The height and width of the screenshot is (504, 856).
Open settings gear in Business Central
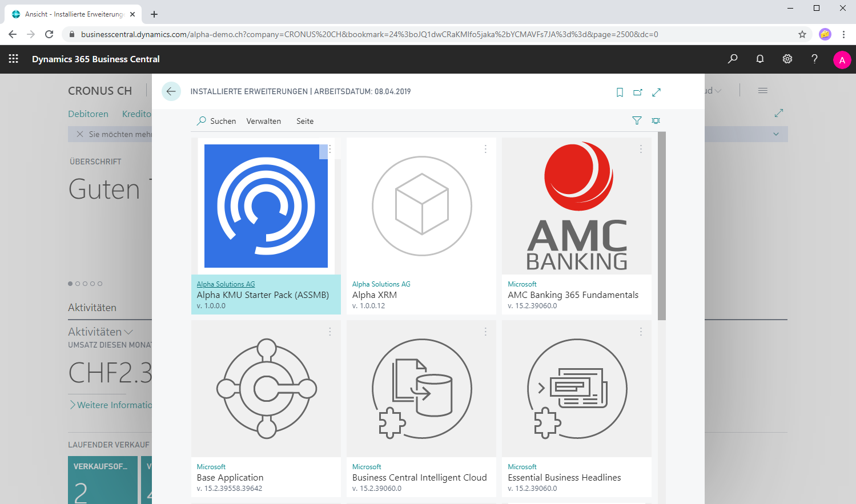[787, 59]
